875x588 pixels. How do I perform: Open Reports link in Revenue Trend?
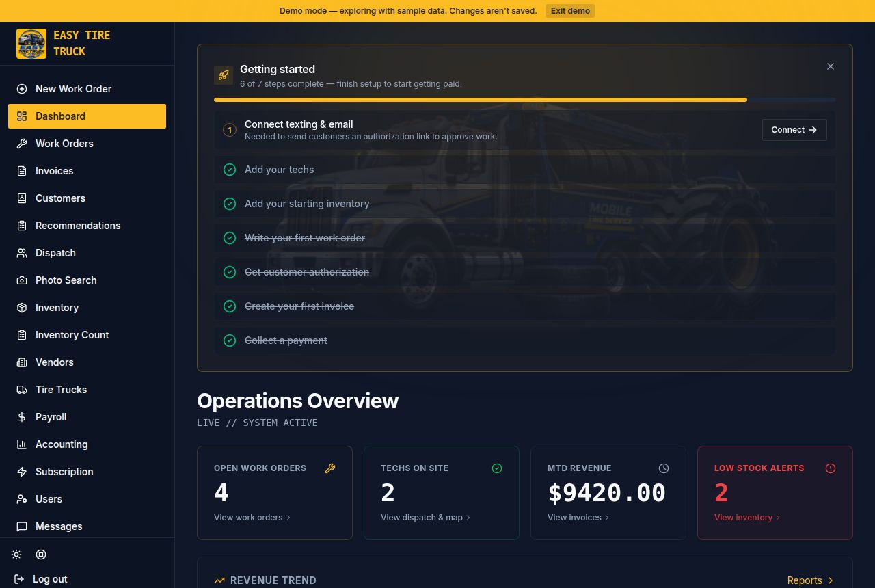pos(811,580)
